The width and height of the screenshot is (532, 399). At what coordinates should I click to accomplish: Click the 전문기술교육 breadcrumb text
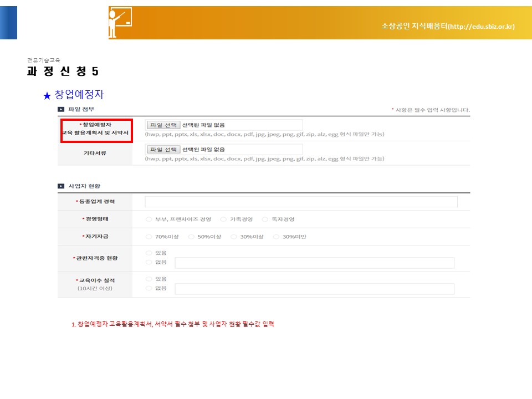pyautogui.click(x=44, y=60)
